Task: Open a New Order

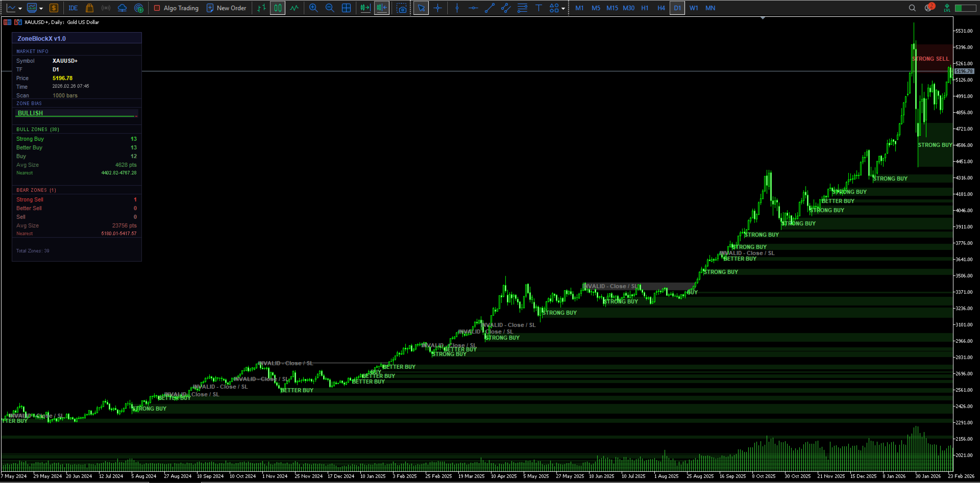Action: 226,8
